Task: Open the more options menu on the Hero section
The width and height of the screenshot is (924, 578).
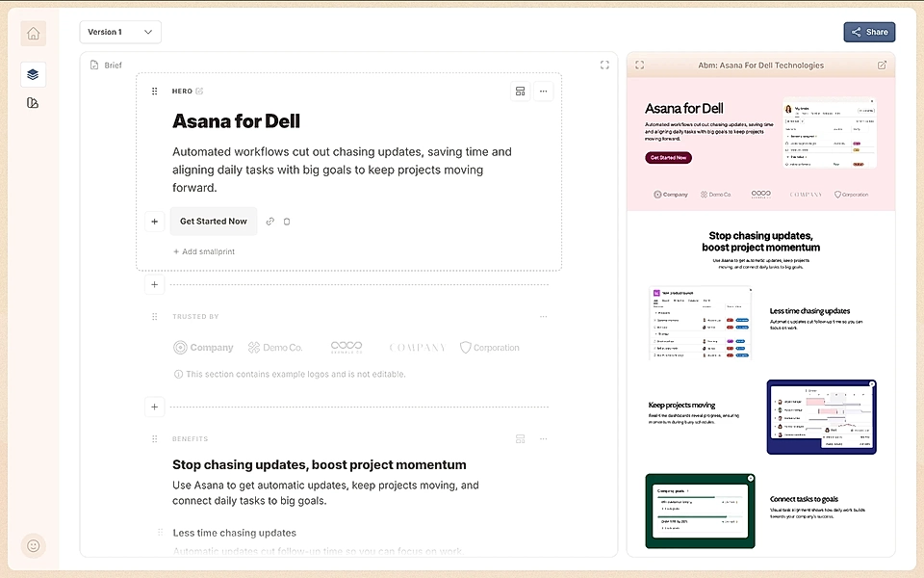Action: click(544, 91)
